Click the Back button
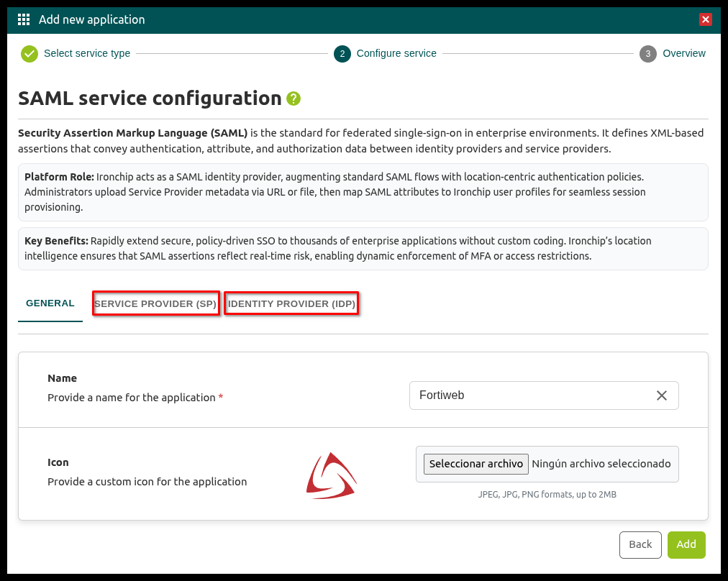This screenshot has height=581, width=728. [640, 544]
